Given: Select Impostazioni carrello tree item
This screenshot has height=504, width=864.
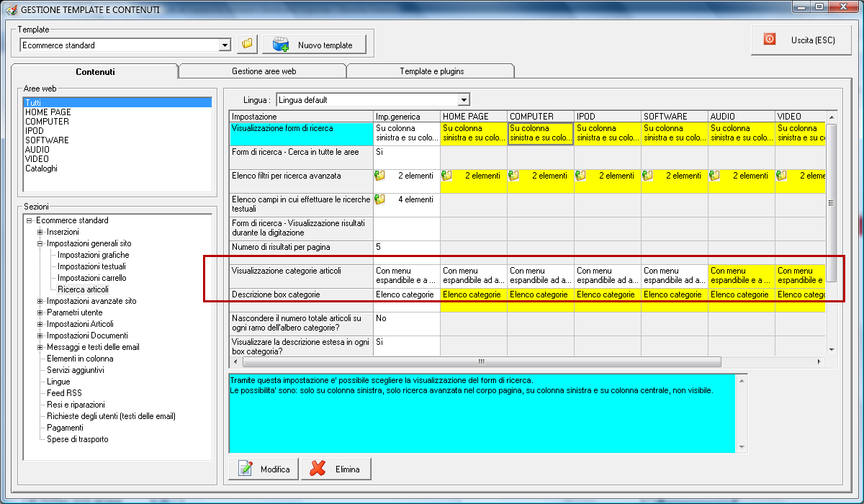Looking at the screenshot, I should click(x=92, y=278).
